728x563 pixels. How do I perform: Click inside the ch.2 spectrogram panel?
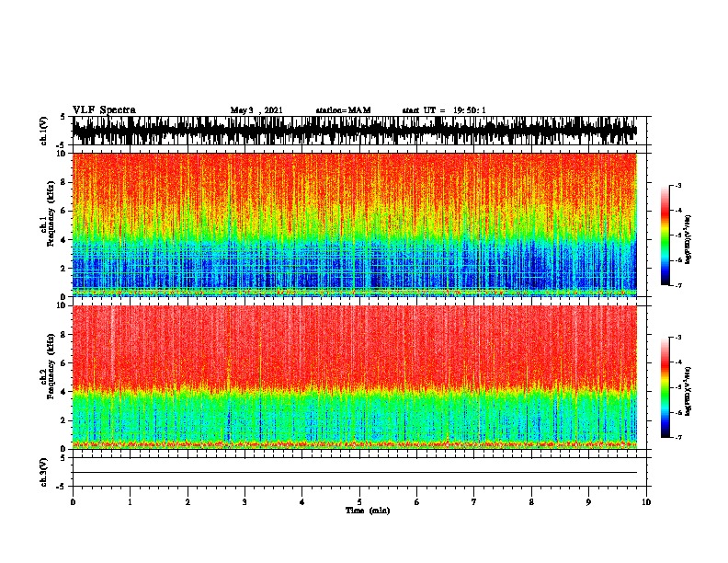(x=355, y=377)
